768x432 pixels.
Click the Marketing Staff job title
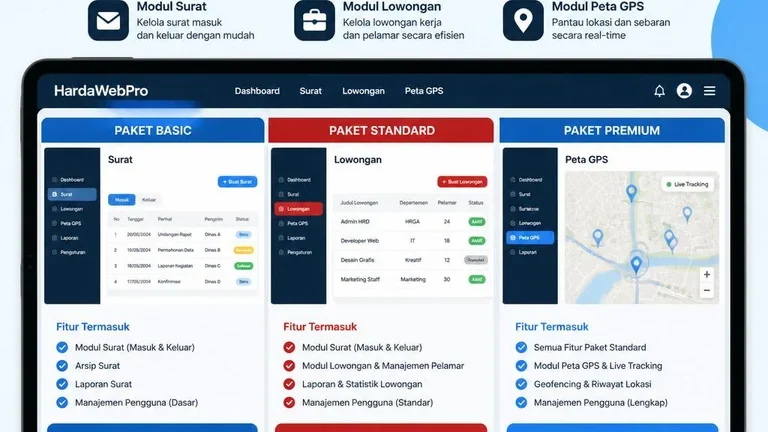click(x=360, y=279)
